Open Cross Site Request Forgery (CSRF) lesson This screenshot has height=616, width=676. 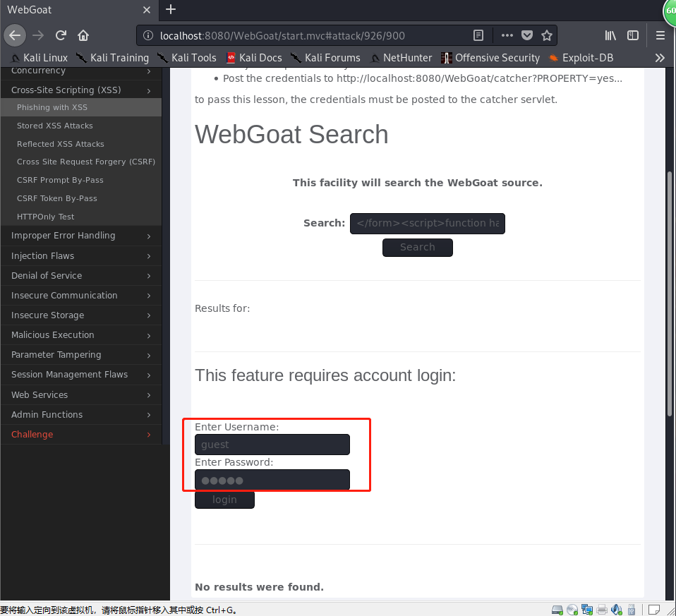pos(81,162)
